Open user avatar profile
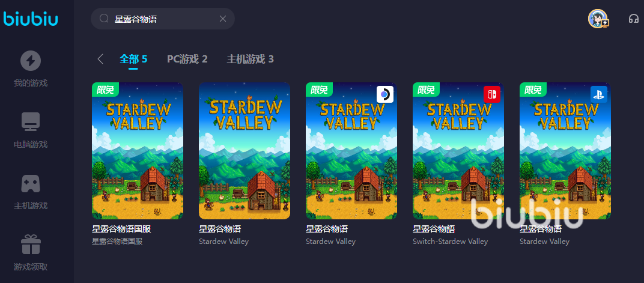This screenshot has height=283, width=644. click(598, 19)
